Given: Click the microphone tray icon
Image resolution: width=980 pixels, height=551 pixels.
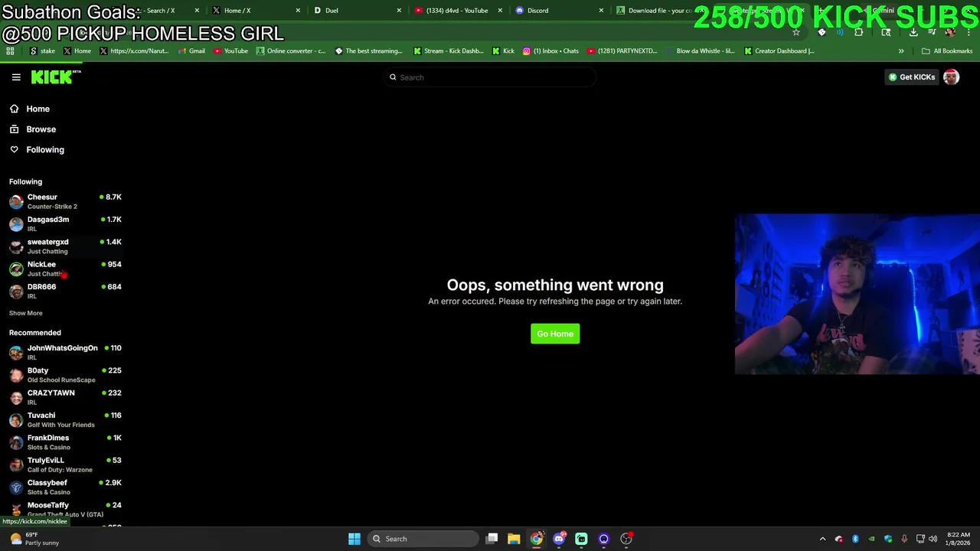Looking at the screenshot, I should pyautogui.click(x=904, y=539).
